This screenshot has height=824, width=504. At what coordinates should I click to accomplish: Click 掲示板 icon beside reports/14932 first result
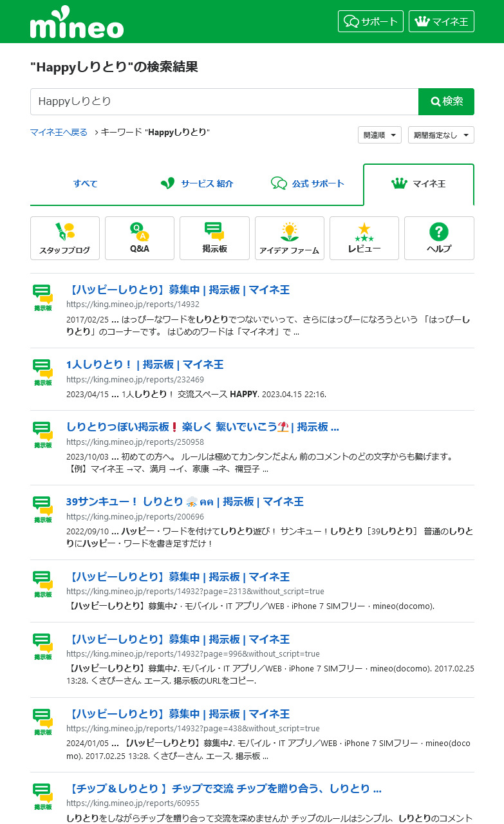42,298
